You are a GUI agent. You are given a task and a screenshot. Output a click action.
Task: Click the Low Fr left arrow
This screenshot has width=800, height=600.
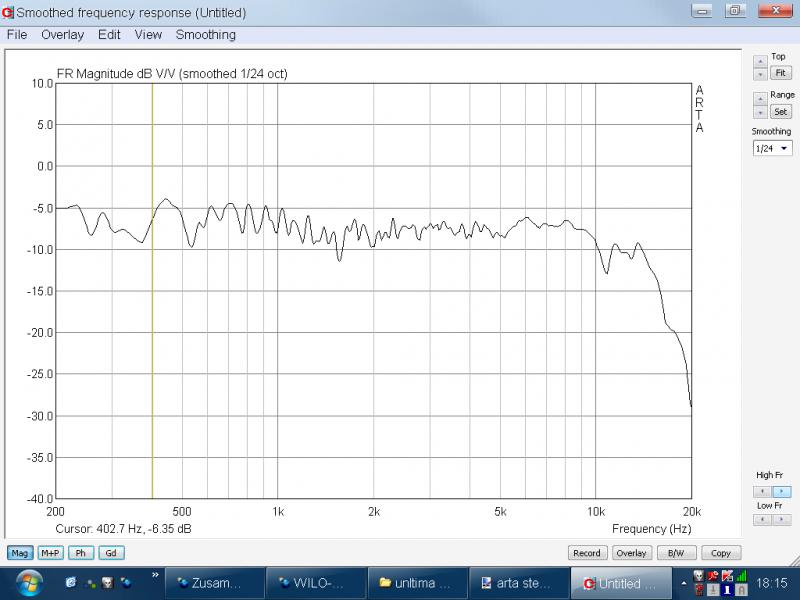(x=762, y=519)
